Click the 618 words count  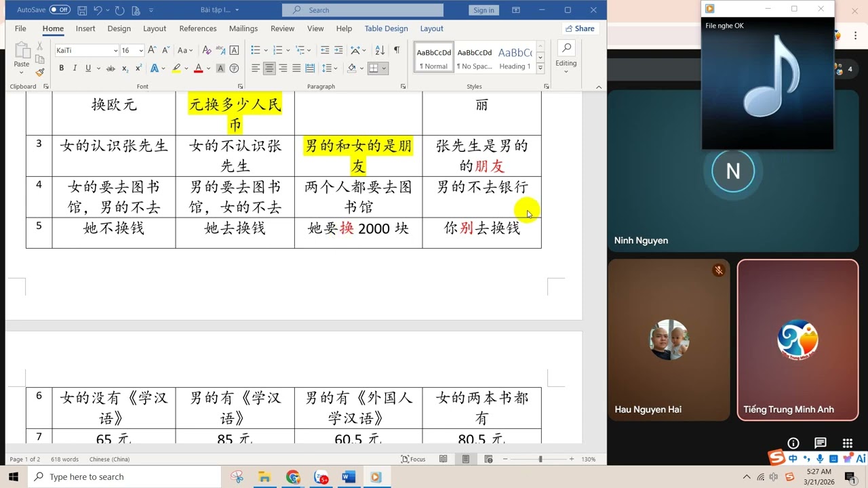click(x=65, y=459)
